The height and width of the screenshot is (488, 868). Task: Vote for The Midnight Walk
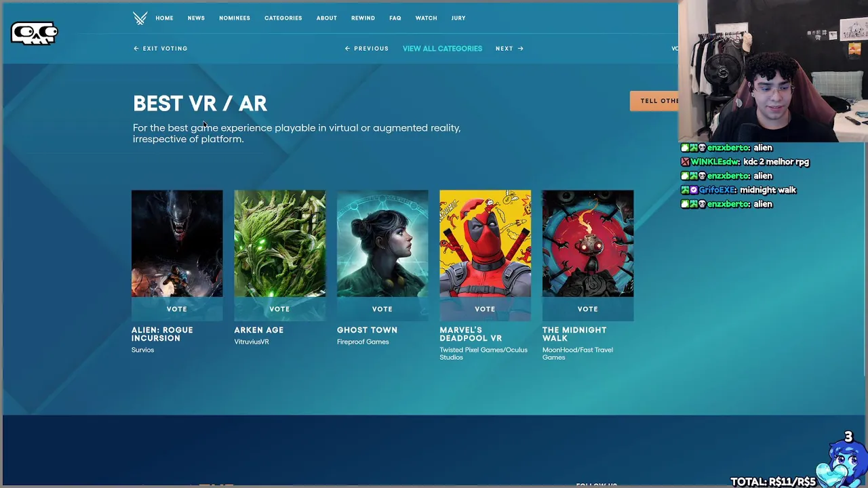(x=588, y=309)
